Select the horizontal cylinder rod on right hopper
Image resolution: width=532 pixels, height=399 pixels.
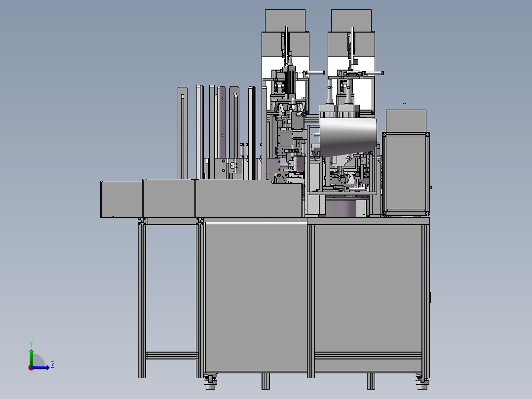click(x=373, y=73)
